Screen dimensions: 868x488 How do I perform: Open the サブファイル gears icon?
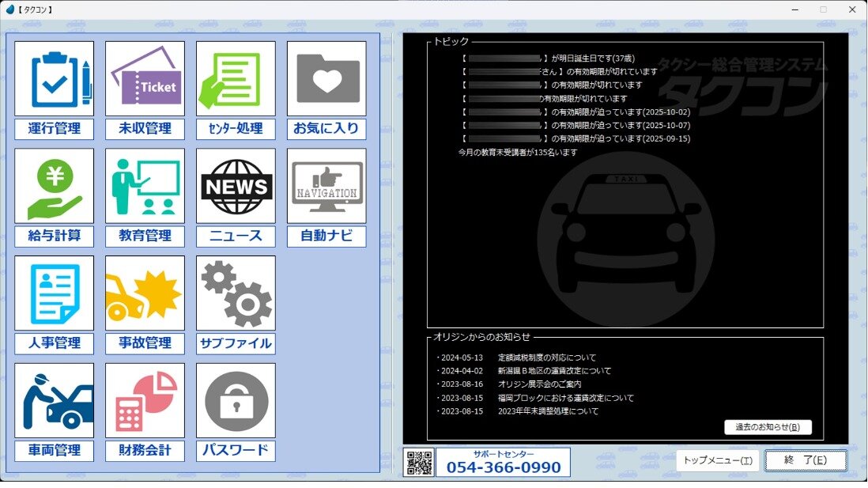pyautogui.click(x=236, y=293)
